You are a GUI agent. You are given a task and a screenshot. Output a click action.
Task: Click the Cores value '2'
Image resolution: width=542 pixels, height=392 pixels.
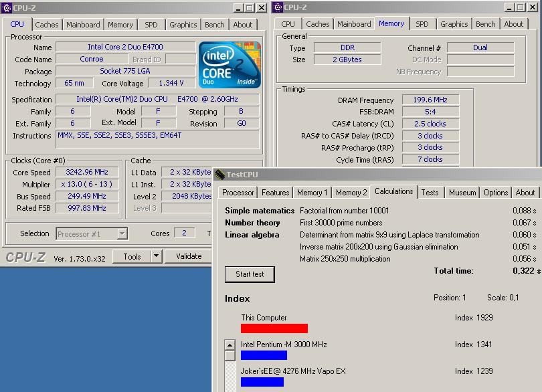click(x=184, y=233)
